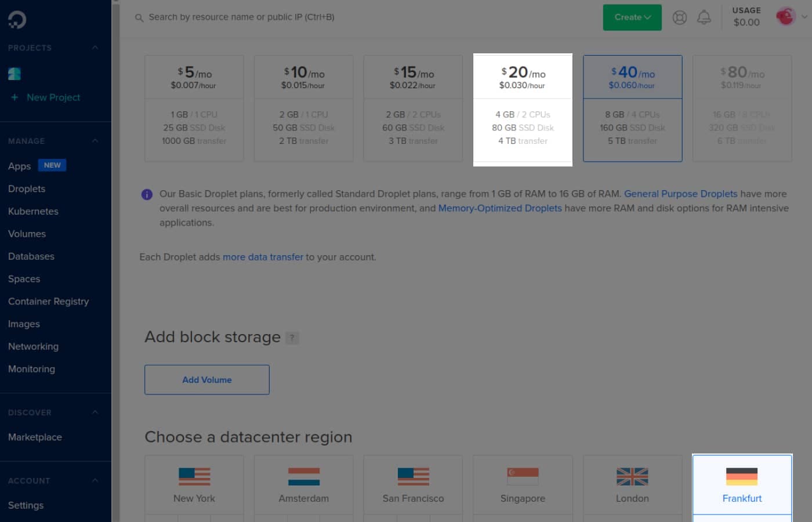Click the DigitalOcean logo icon
812x522 pixels.
(17, 20)
